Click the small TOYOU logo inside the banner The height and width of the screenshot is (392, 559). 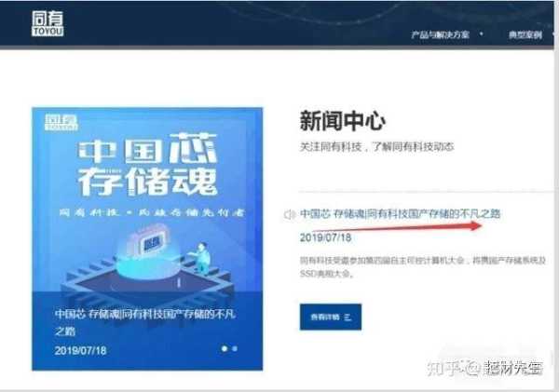[x=61, y=122]
